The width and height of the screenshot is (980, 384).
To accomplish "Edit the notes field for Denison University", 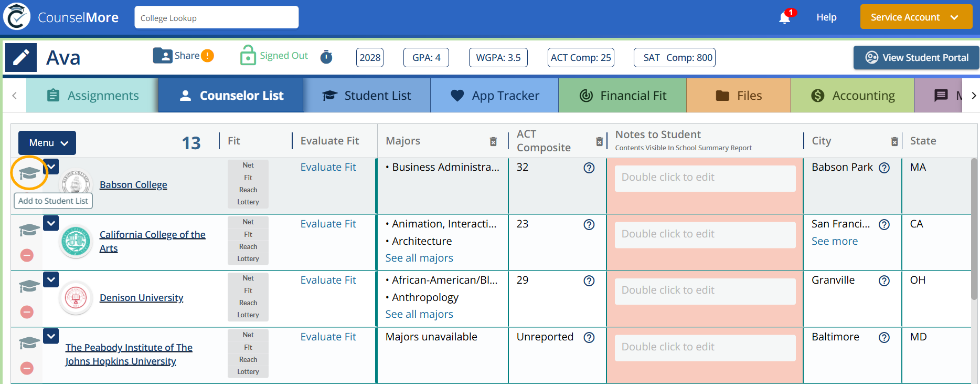I will click(x=705, y=290).
